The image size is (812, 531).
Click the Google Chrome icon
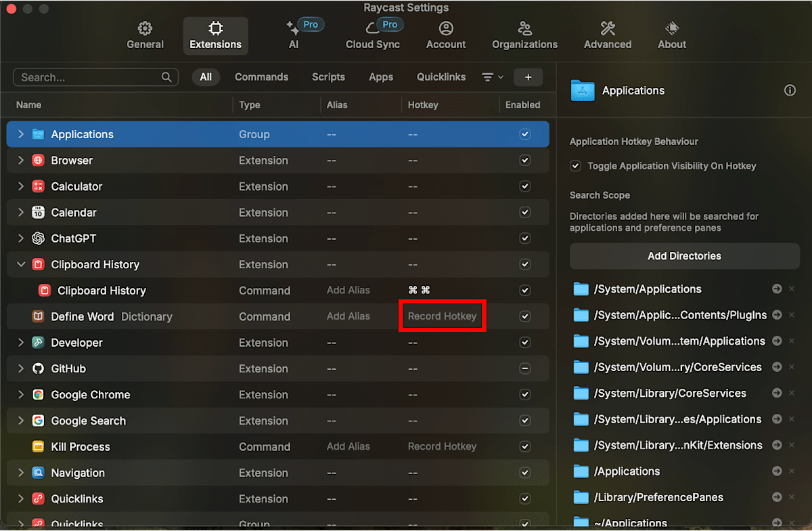click(x=38, y=395)
